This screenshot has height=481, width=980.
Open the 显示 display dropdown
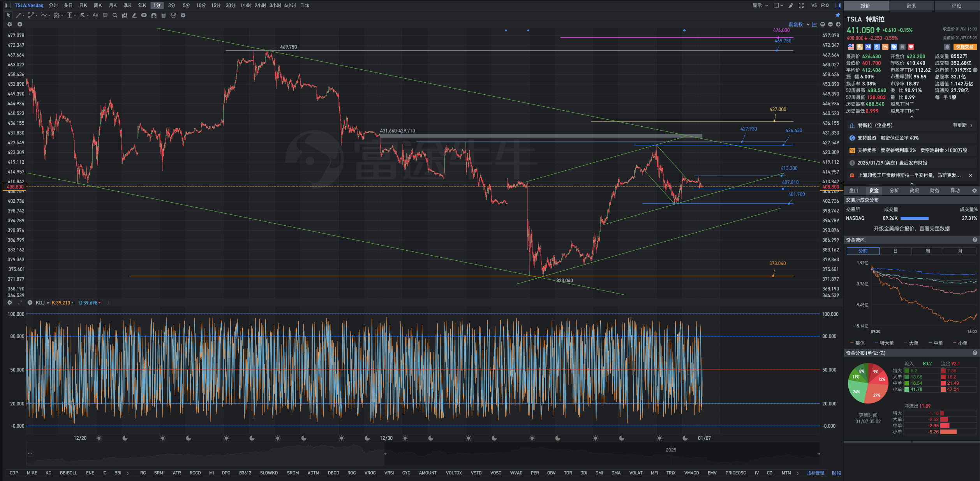click(760, 5)
